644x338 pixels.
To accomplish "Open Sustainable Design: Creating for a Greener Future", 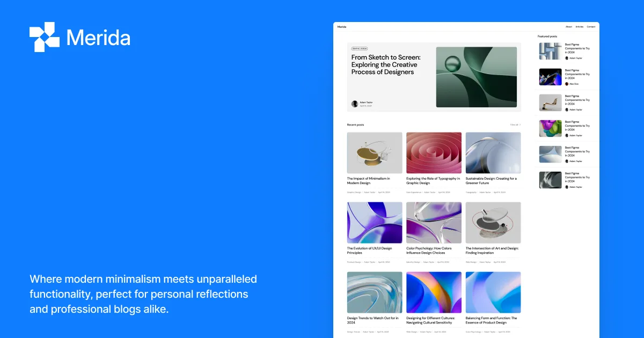I will point(492,181).
